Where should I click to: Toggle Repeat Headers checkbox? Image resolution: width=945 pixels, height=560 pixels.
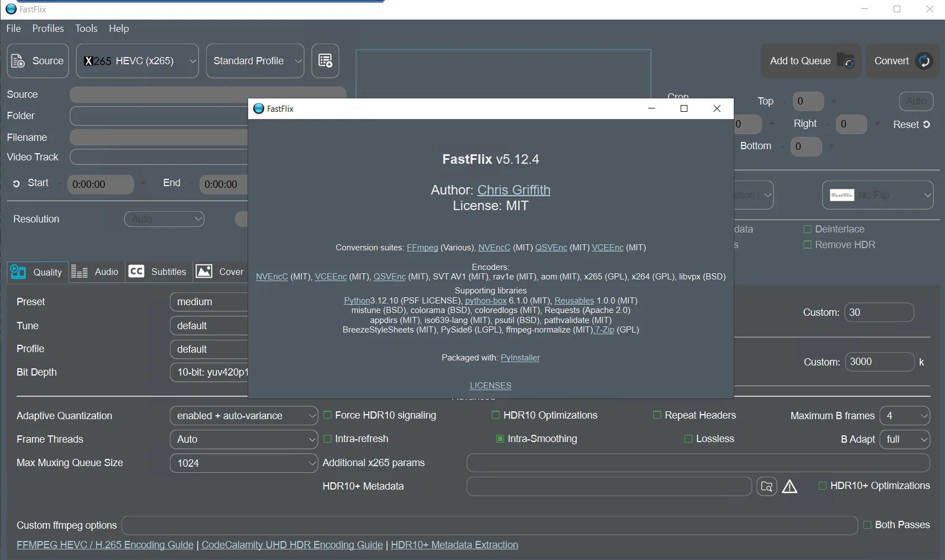(x=657, y=415)
